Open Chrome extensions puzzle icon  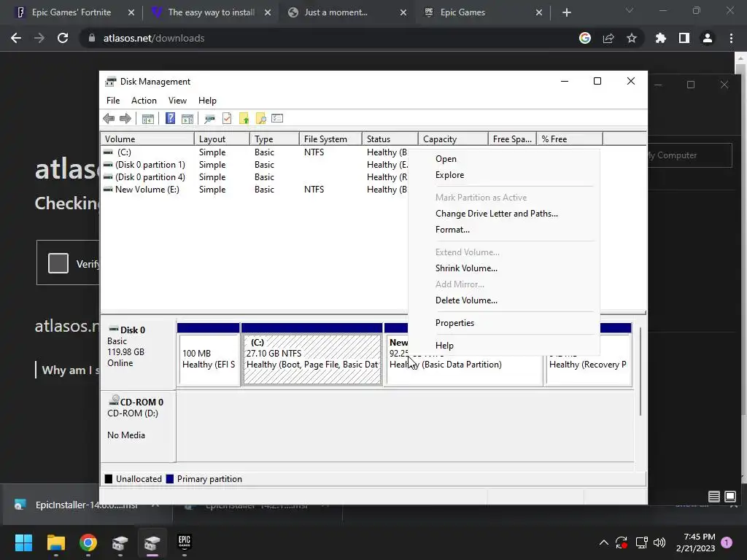click(x=661, y=38)
